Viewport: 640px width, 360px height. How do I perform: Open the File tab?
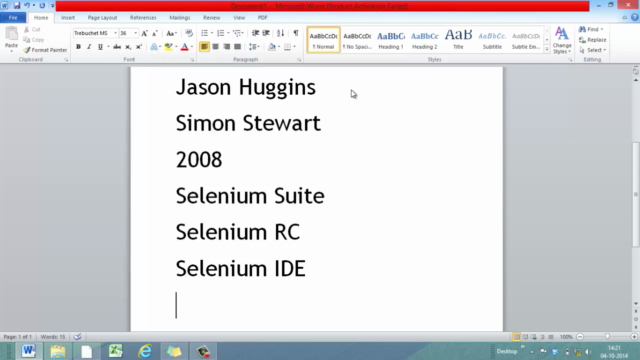[x=13, y=18]
